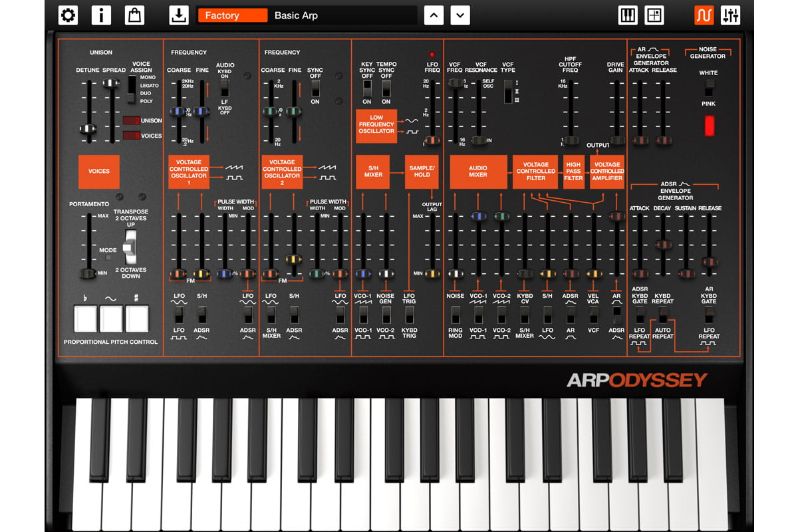
Task: Click the ADSR Sustain slider knob
Action: click(686, 273)
